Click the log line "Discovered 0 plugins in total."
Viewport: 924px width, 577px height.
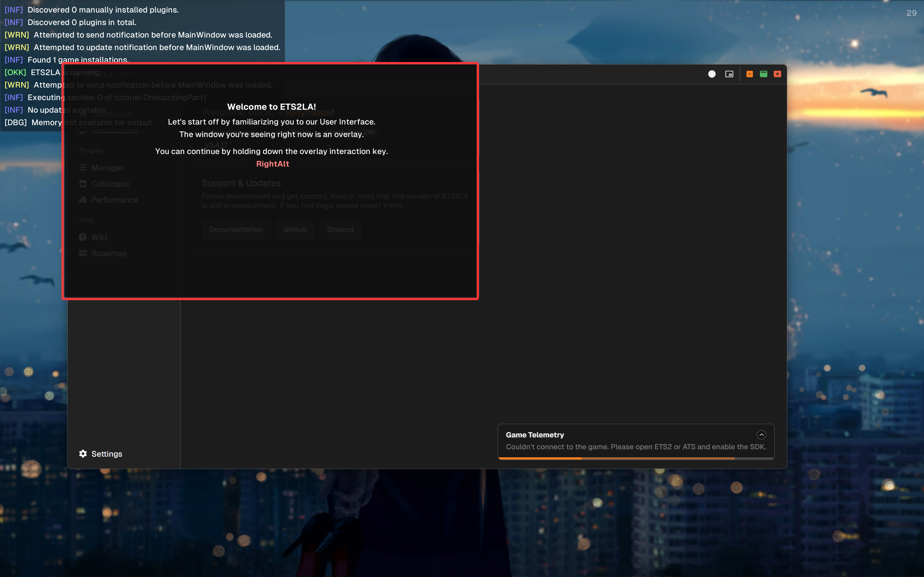point(82,22)
